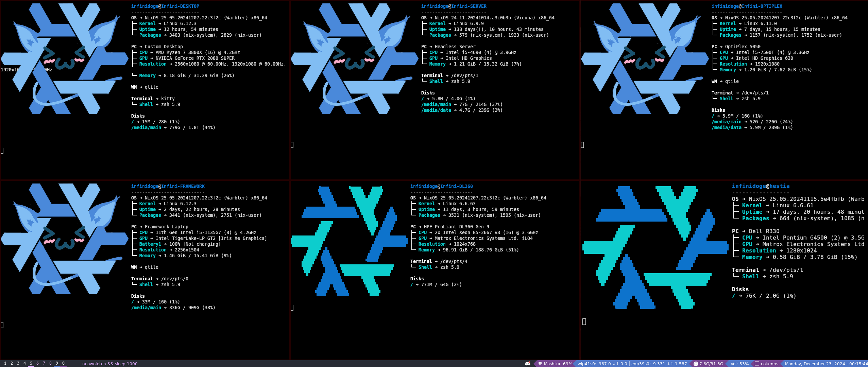Click the 'infinidoge@Infini-FRAMEWORK' header

(168, 186)
